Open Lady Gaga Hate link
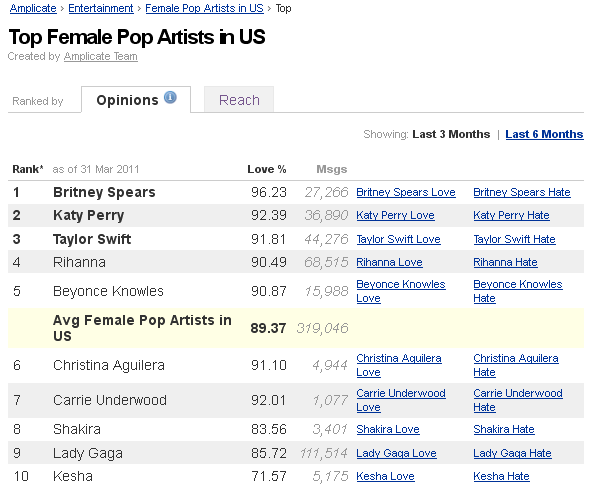This screenshot has width=594, height=491. 512,453
